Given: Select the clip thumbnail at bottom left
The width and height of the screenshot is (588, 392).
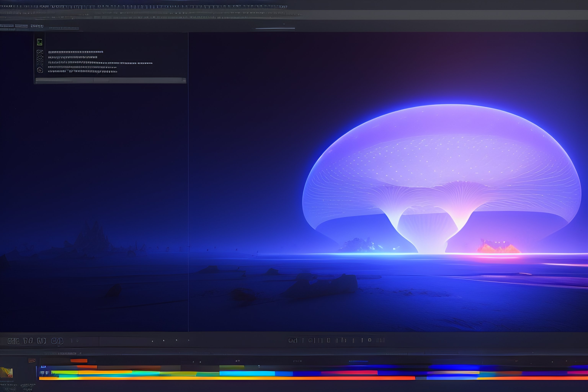Looking at the screenshot, I should (7, 372).
